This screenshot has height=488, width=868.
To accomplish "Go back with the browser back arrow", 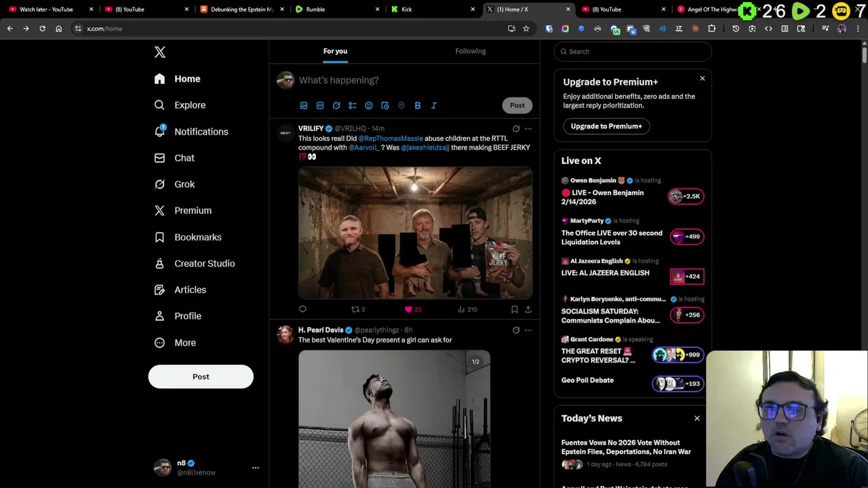I will tap(9, 28).
